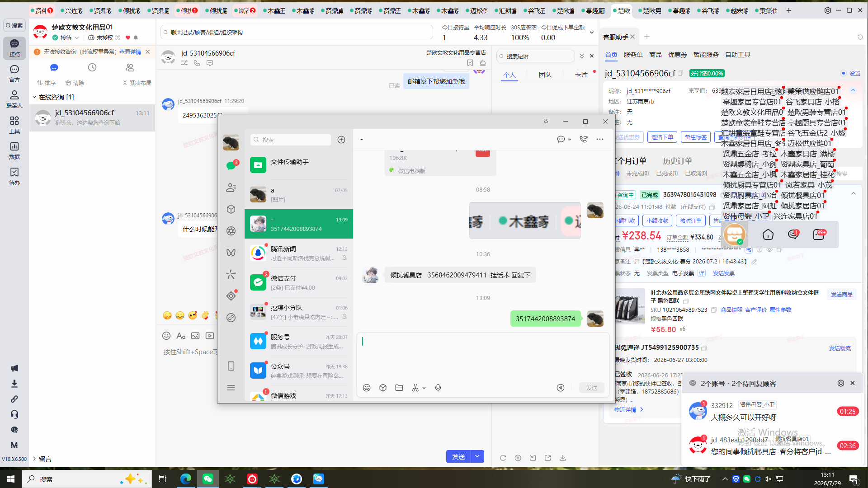Toggle Windows volume mute icon in tray
This screenshot has width=868, height=488.
point(768,479)
